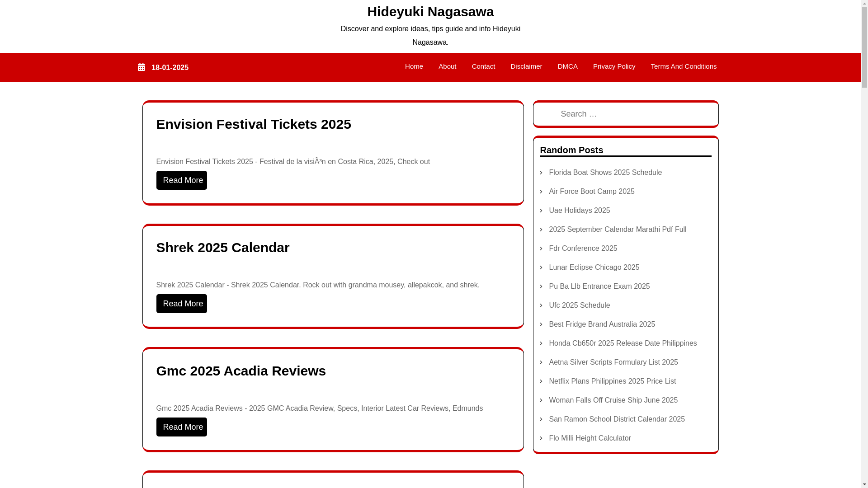Image resolution: width=868 pixels, height=488 pixels.
Task: Read More for Gmc 2025 Acadia Reviews
Action: click(x=182, y=427)
